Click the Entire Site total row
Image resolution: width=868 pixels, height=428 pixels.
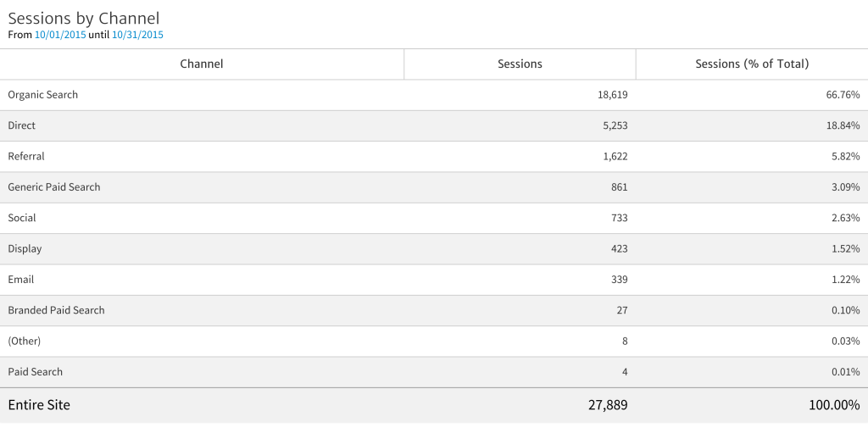click(39, 405)
